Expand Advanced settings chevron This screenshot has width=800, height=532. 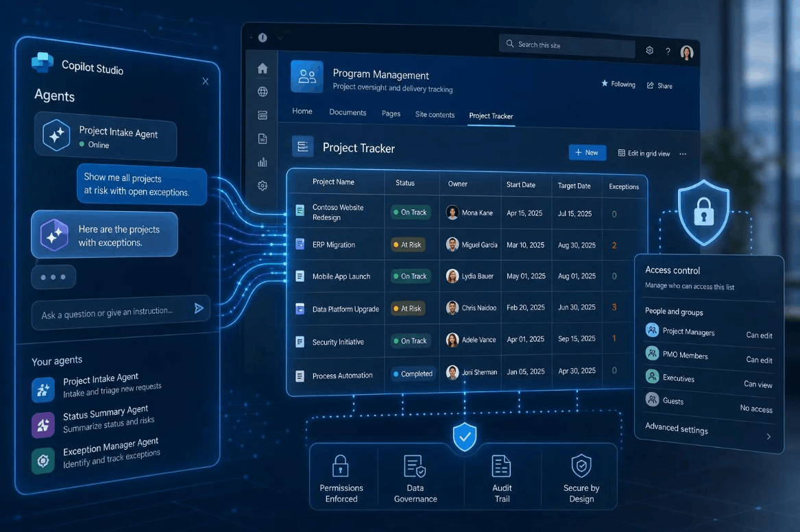tap(768, 437)
